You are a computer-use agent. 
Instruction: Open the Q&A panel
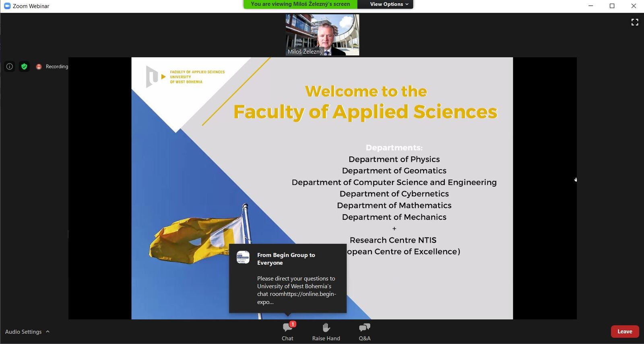click(364, 331)
